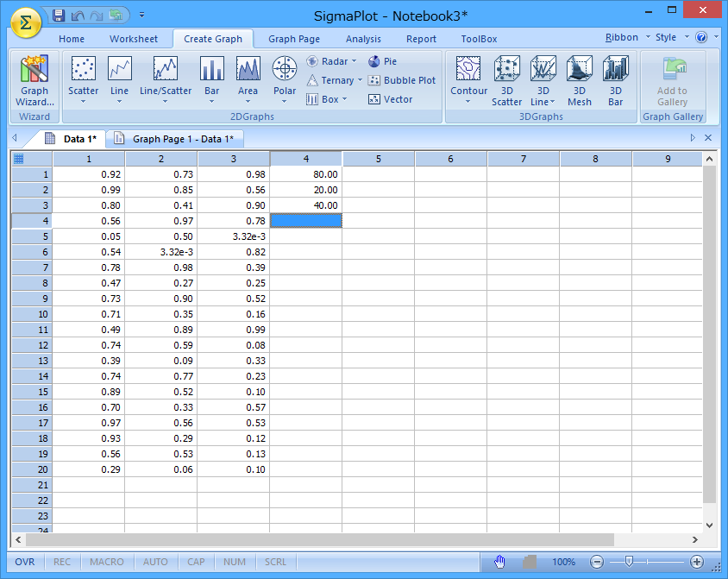Expand the Contour plot type dropdown
The height and width of the screenshot is (579, 728).
468,102
